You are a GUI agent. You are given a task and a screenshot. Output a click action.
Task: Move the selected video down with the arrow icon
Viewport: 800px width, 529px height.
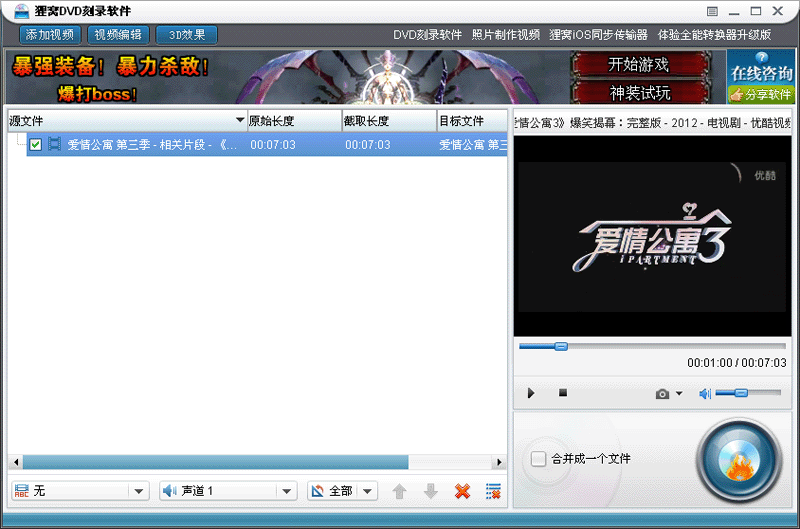tap(431, 491)
